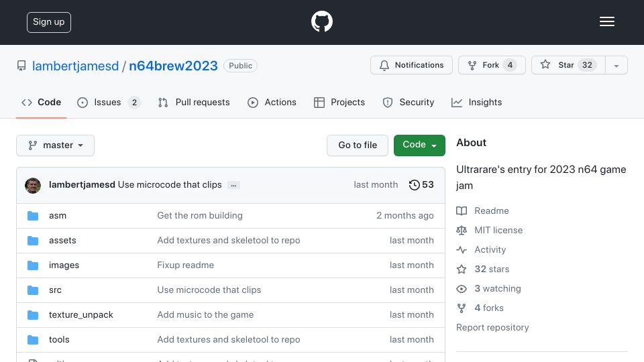
Task: Click the tools folder icon
Action: tap(33, 340)
